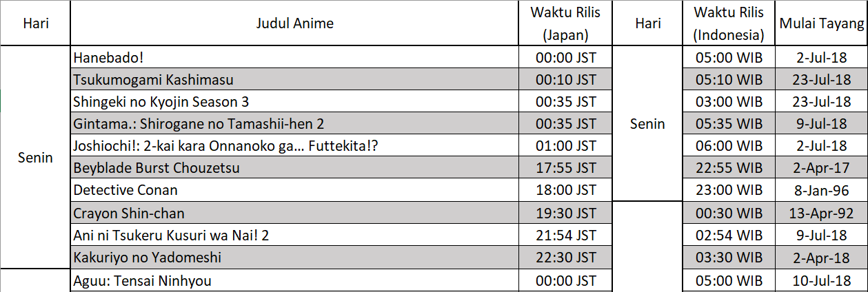Viewport: 868px width, 292px height.
Task: Click the Shingeki no Kyojin Season 3 cell
Action: tap(294, 102)
